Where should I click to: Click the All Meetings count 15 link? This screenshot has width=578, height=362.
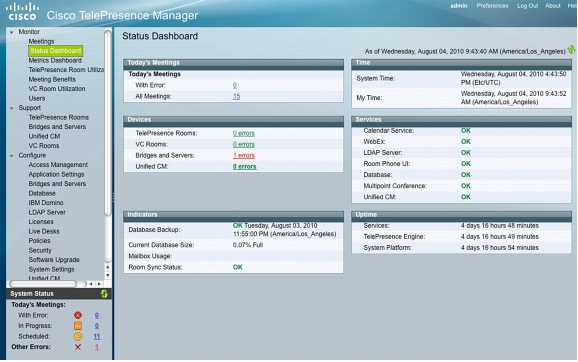point(237,97)
